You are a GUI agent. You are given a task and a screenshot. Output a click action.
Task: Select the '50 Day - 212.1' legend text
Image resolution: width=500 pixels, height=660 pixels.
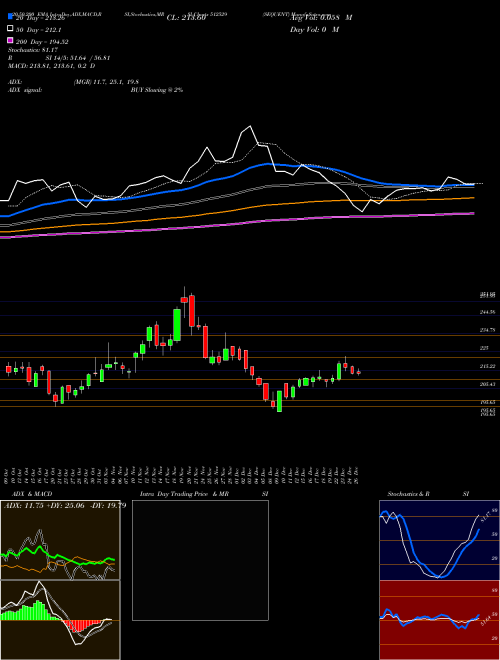39,30
